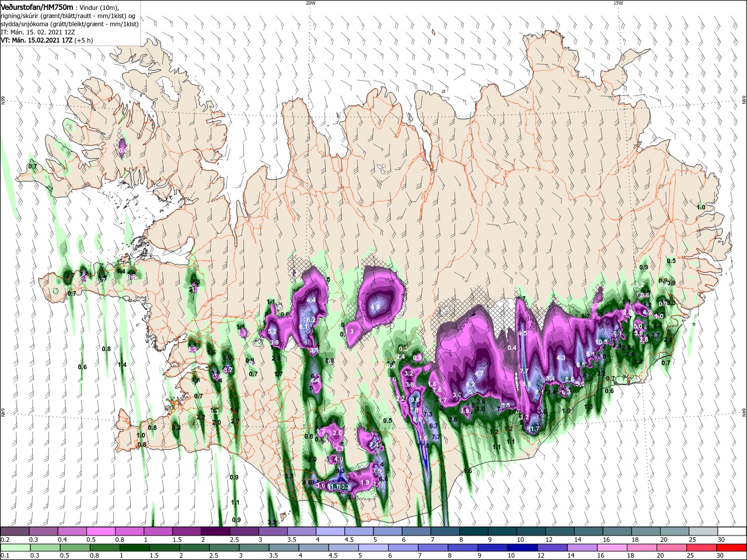The width and height of the screenshot is (747, 560).
Task: Select the white swatch after 30
Action: [732, 531]
